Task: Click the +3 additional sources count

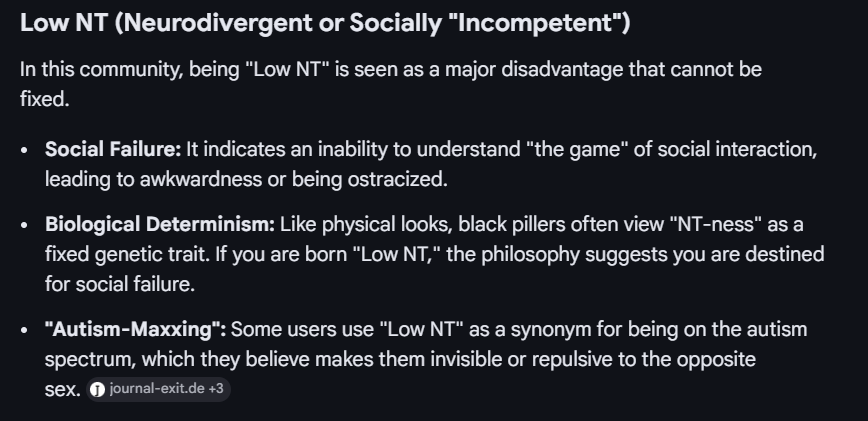Action: tap(215, 391)
